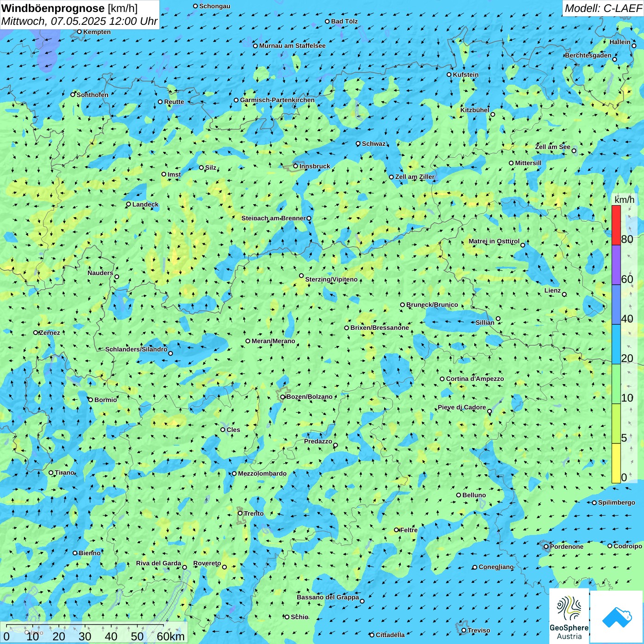644x644 pixels.
Task: Click the Rovereto city label
Action: click(207, 563)
